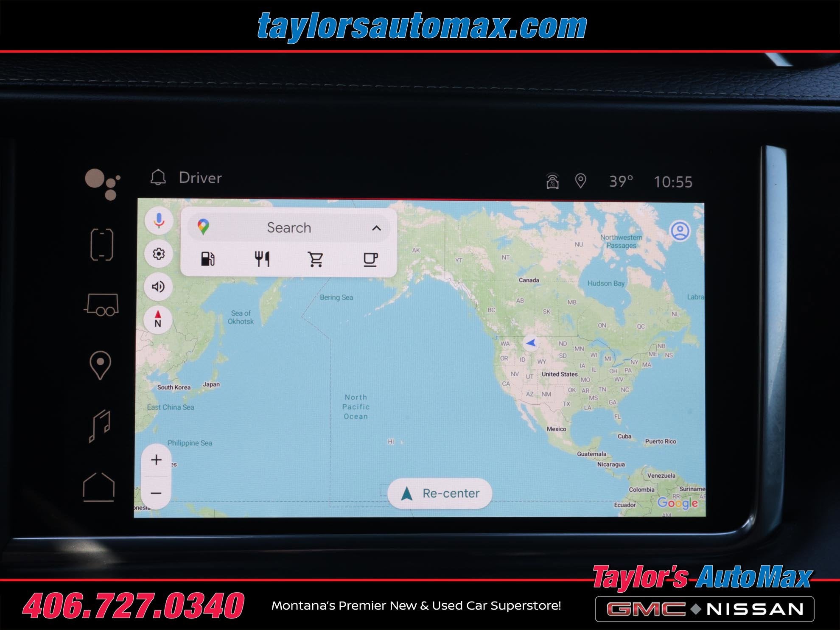The width and height of the screenshot is (840, 630).
Task: Open the phone sidebar icon
Action: 102,245
